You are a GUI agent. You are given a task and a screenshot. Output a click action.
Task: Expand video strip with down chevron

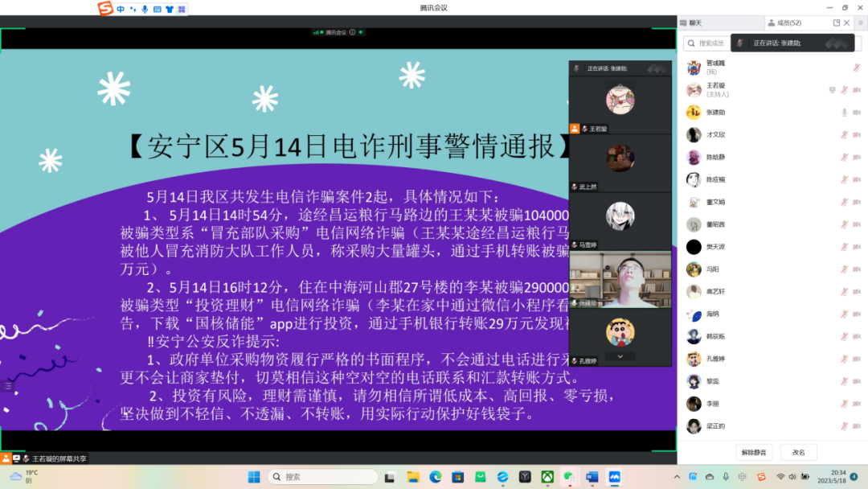tap(620, 356)
